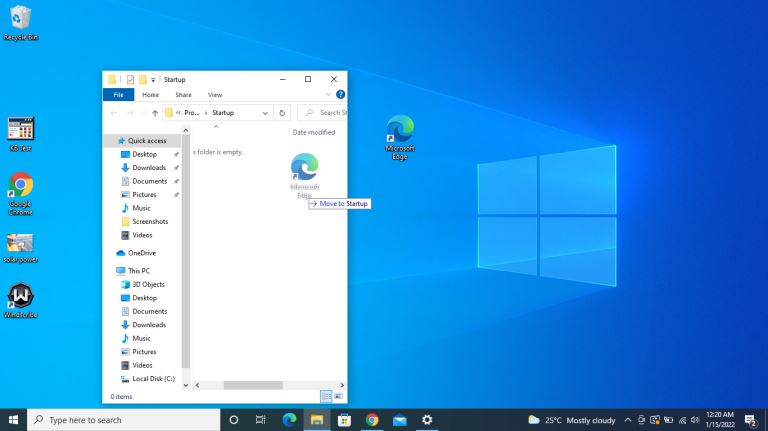Click the Back navigation arrow
Viewport: 768px width, 431px height.
point(114,113)
